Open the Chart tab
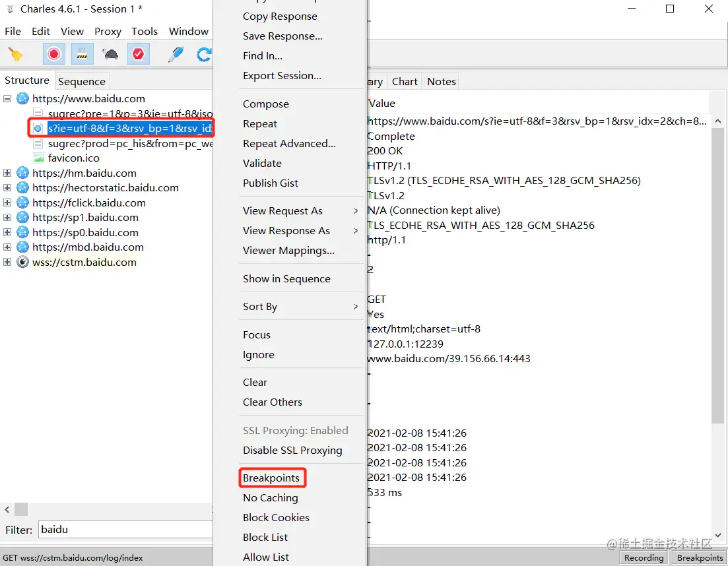This screenshot has height=566, width=728. (405, 81)
